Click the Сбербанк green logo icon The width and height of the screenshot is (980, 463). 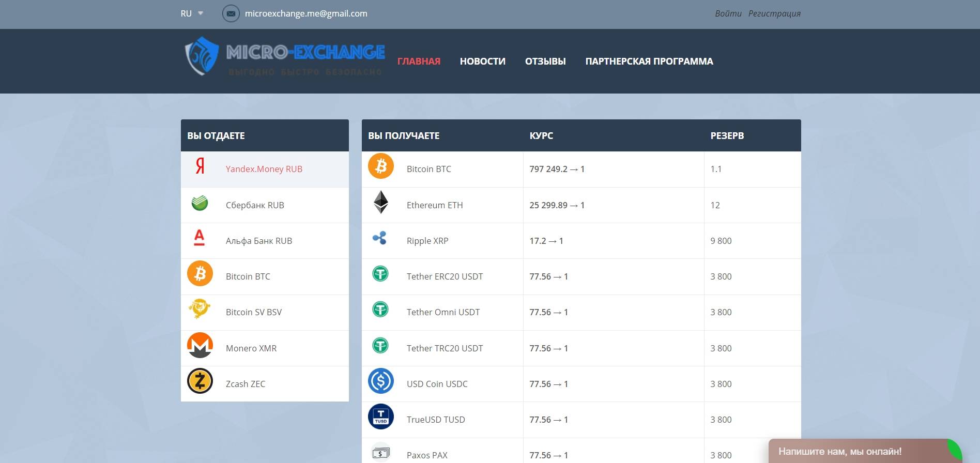[x=200, y=203]
